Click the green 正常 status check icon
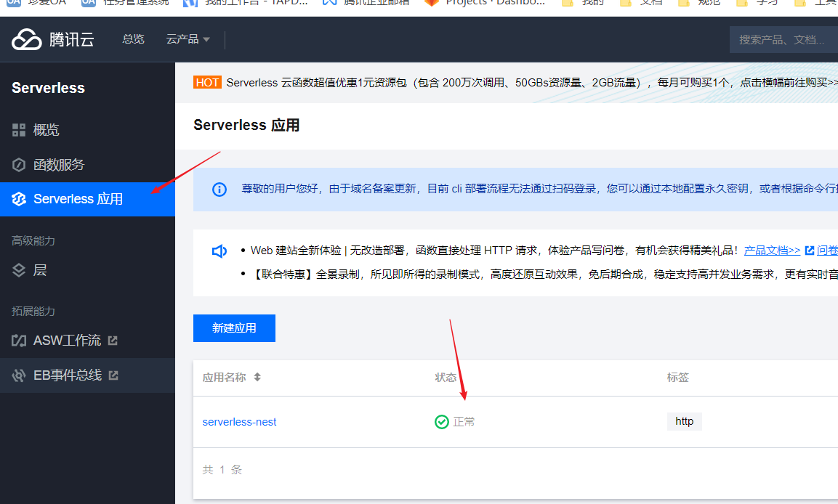Screen dimensions: 838x504 pyautogui.click(x=441, y=422)
